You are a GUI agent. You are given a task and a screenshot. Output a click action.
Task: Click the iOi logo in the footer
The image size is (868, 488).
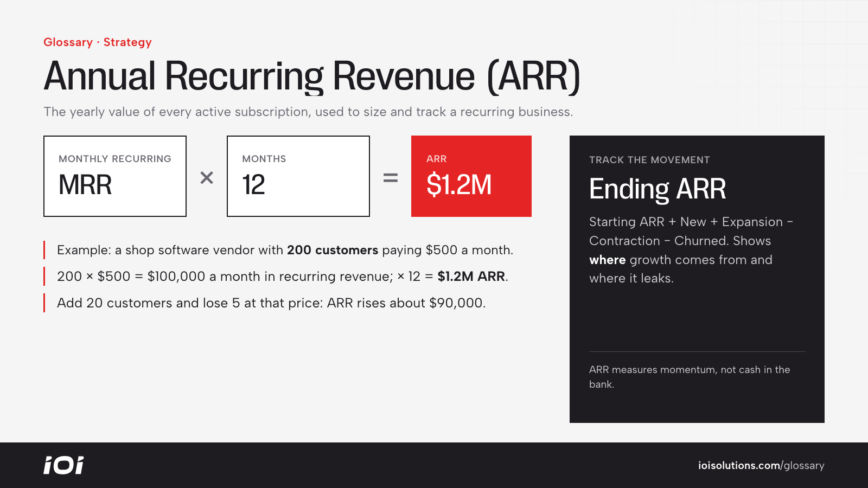click(63, 465)
